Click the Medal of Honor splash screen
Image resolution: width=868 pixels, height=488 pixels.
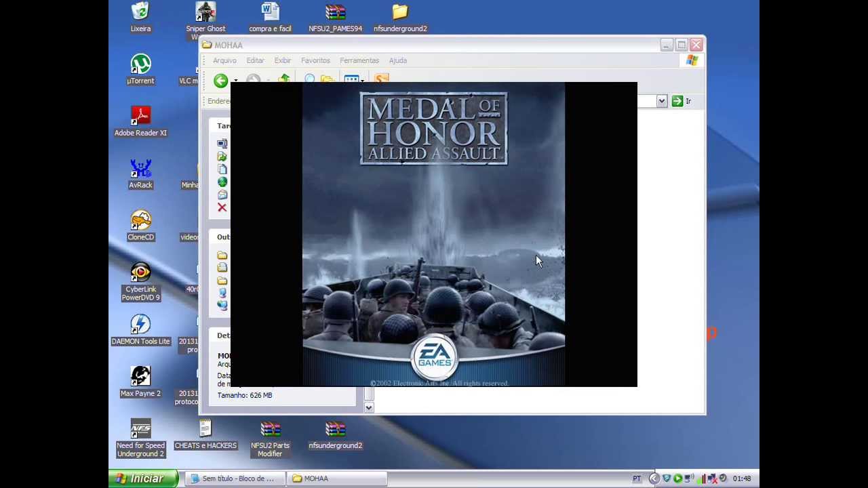pyautogui.click(x=433, y=235)
